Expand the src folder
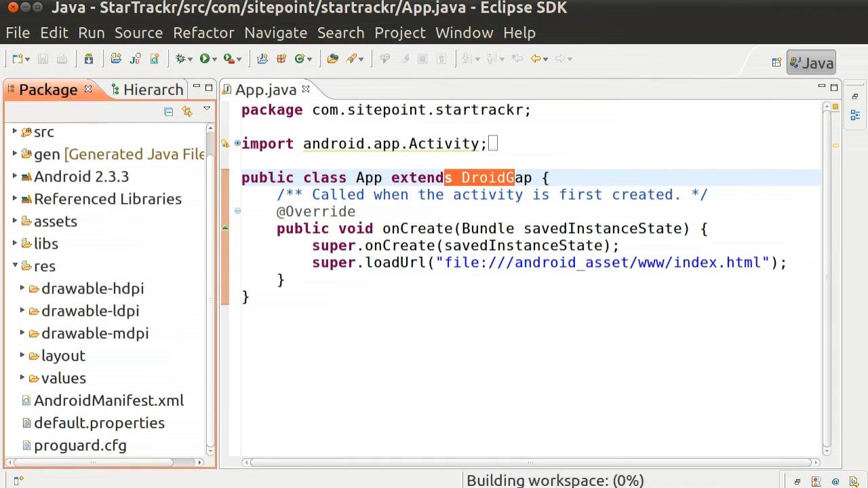Image resolution: width=868 pixels, height=488 pixels. point(15,131)
